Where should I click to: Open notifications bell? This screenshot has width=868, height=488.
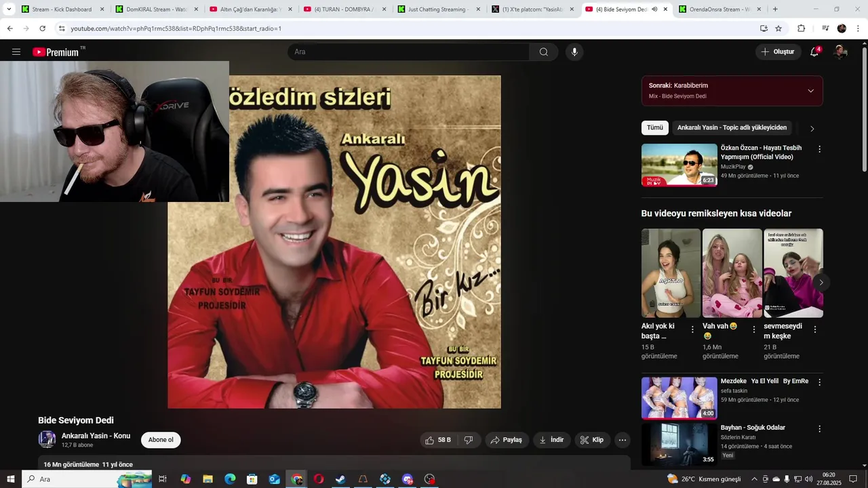(x=814, y=52)
